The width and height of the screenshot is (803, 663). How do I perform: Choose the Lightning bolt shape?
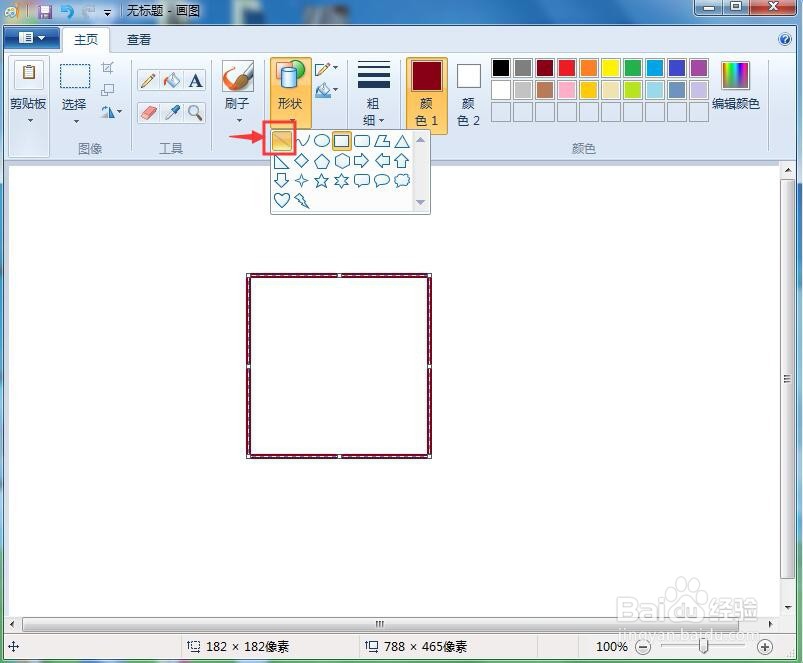point(302,201)
